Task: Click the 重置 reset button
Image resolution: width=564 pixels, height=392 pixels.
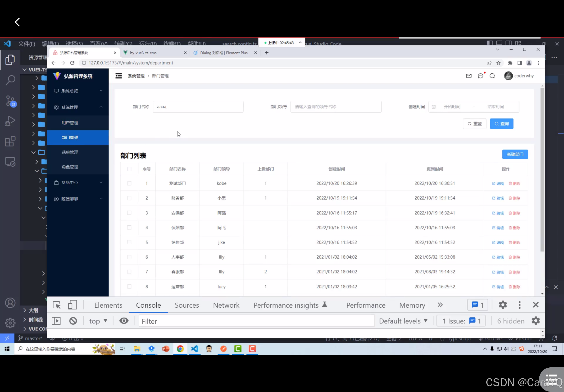Action: (x=475, y=124)
